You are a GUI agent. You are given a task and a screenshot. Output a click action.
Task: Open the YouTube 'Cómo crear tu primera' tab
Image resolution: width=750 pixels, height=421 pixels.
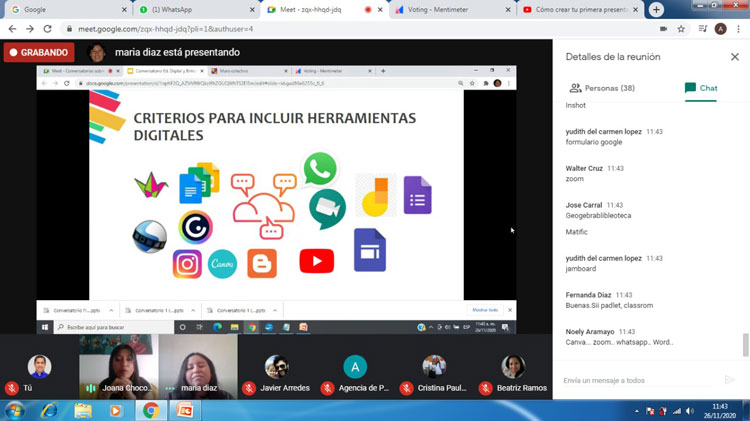[x=580, y=10]
